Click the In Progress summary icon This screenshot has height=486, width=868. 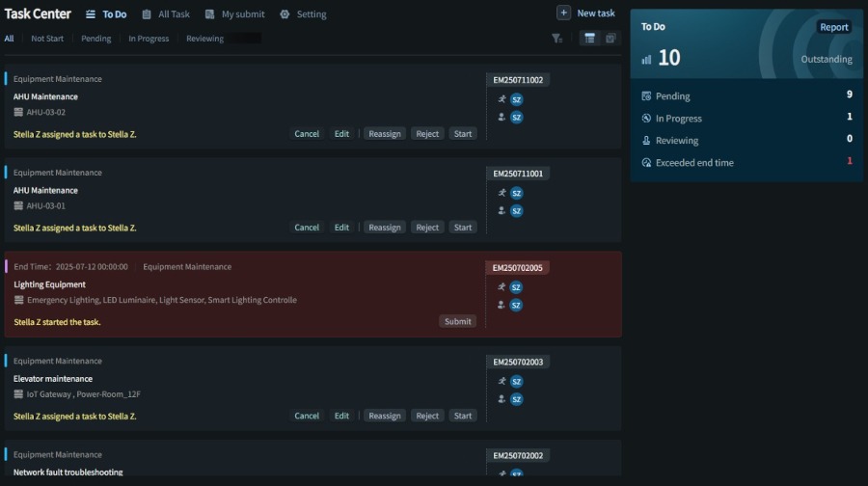point(646,119)
